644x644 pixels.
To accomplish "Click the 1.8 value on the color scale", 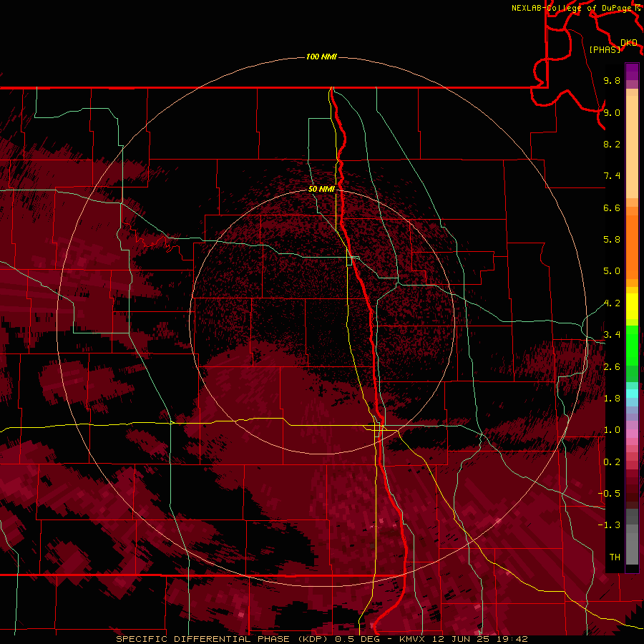I will (x=612, y=399).
